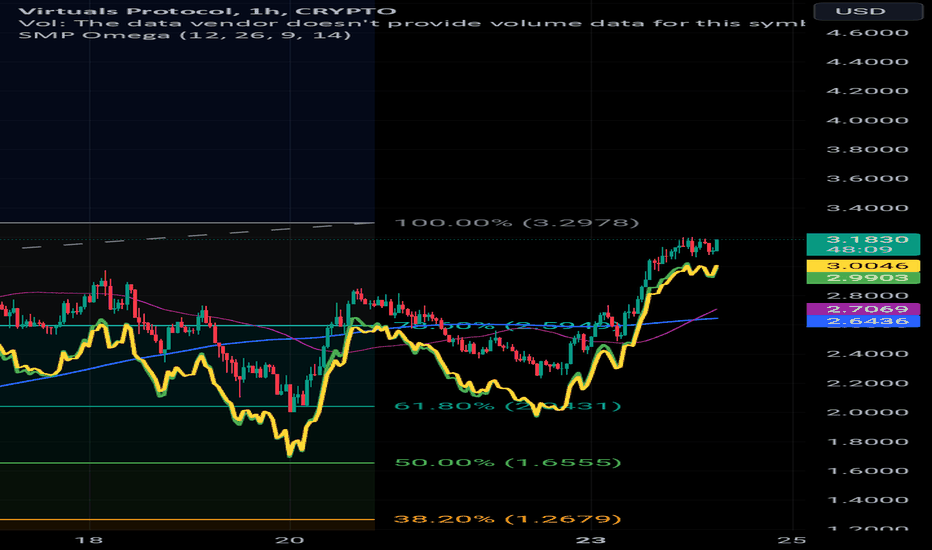Click the date 25 on time axis

coord(792,540)
